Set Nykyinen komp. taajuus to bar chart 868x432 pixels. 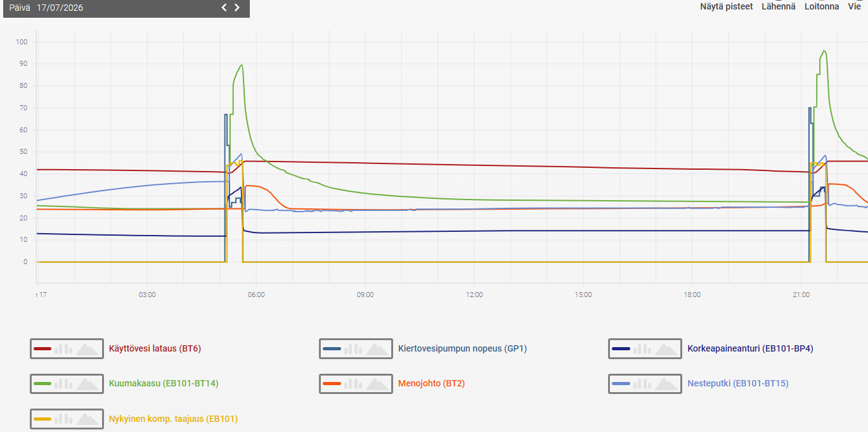64,419
